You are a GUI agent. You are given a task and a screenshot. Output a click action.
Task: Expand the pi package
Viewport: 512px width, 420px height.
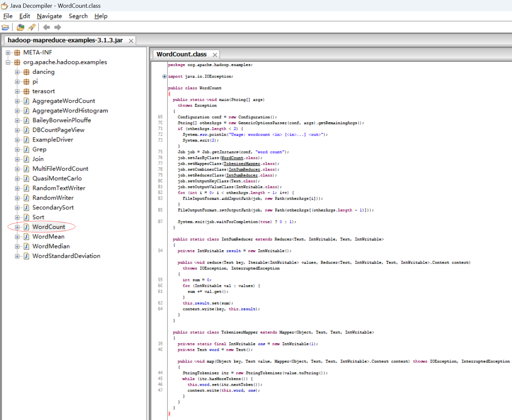click(x=17, y=82)
